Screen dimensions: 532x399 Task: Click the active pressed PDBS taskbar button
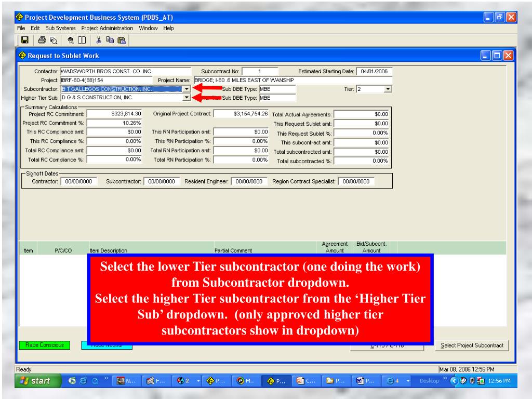coord(276,381)
